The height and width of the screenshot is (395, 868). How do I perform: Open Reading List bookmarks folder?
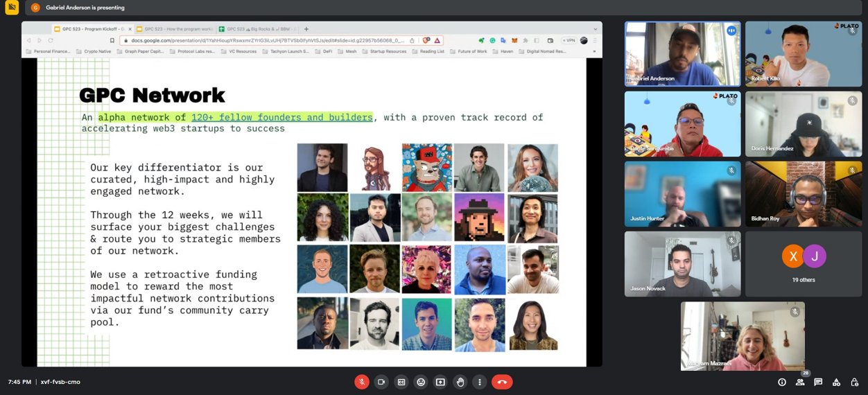(428, 51)
